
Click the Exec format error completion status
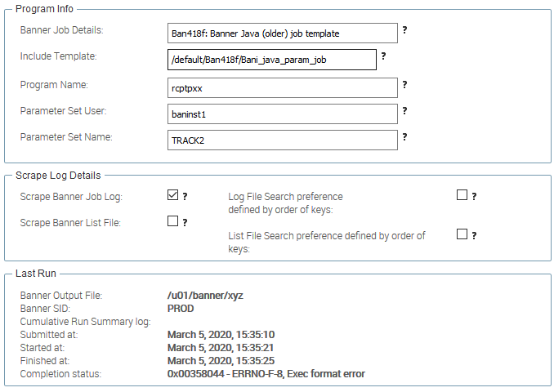click(x=266, y=374)
